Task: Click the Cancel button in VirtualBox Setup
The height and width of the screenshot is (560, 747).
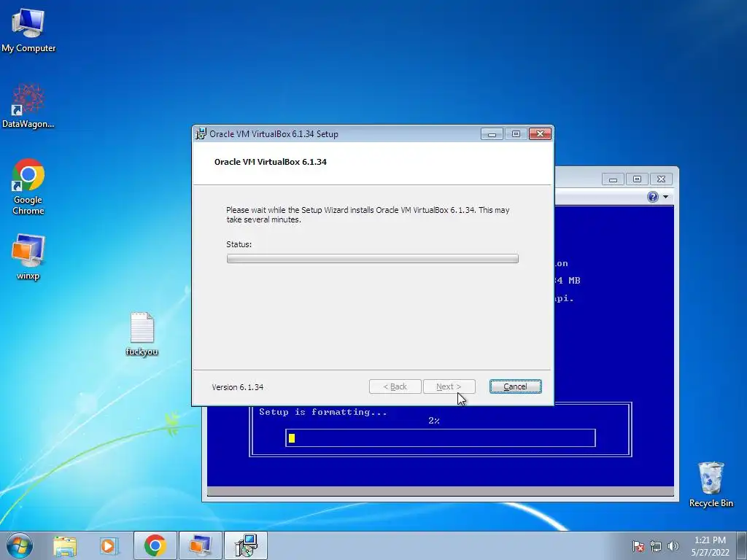Action: 516,386
